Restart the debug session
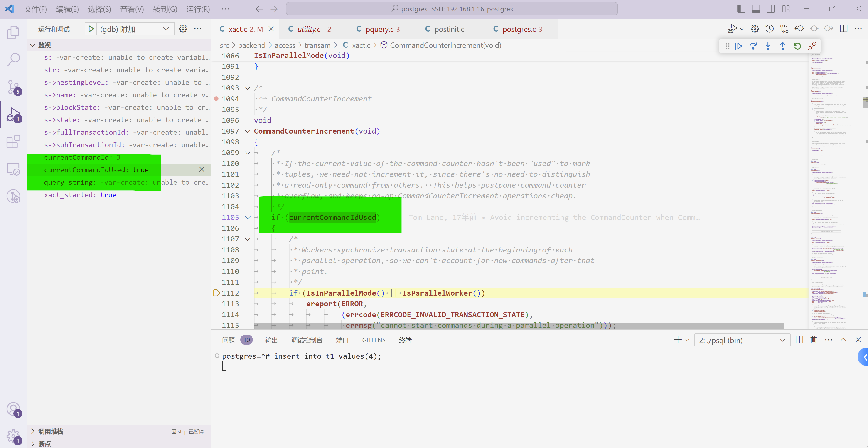This screenshot has height=448, width=868. tap(797, 46)
